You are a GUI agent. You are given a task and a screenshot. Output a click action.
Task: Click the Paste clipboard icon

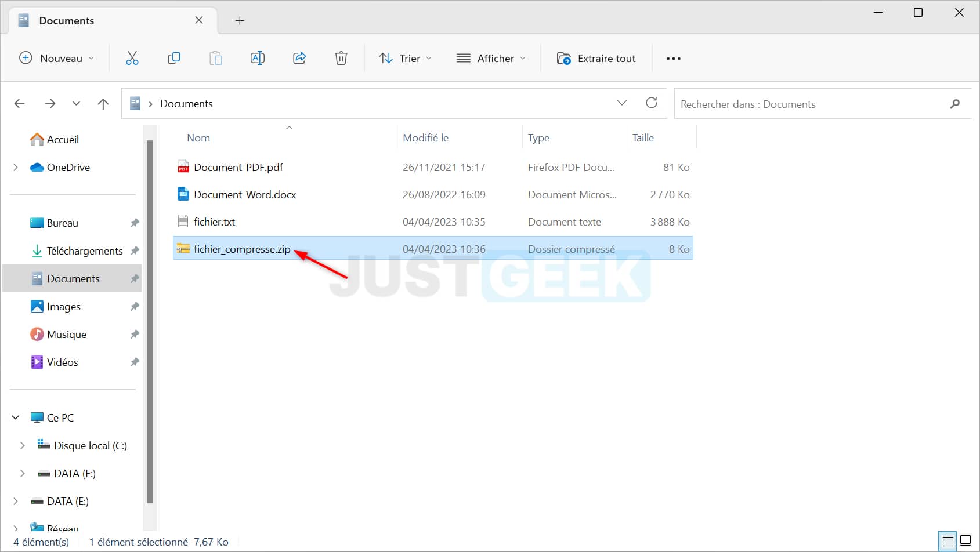pos(216,58)
